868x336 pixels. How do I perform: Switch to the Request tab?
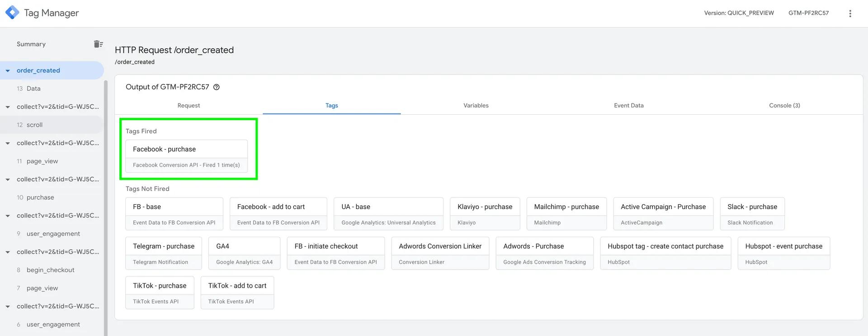pyautogui.click(x=189, y=105)
